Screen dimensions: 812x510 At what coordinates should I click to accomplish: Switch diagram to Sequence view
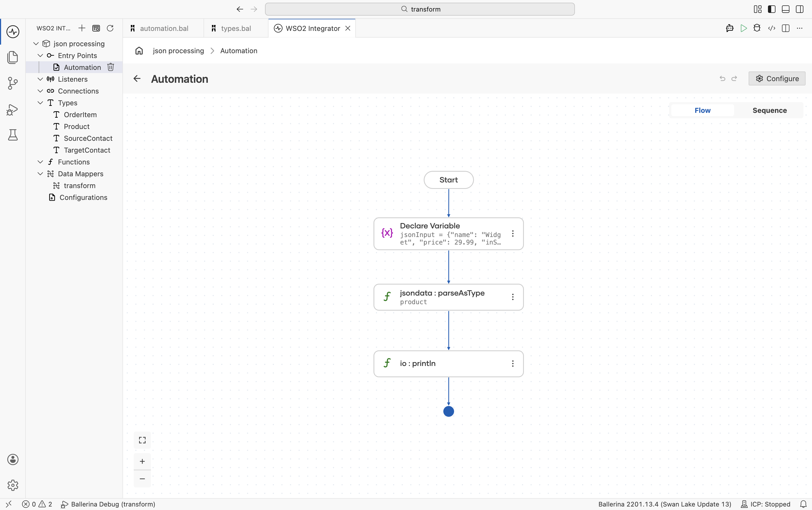click(770, 110)
